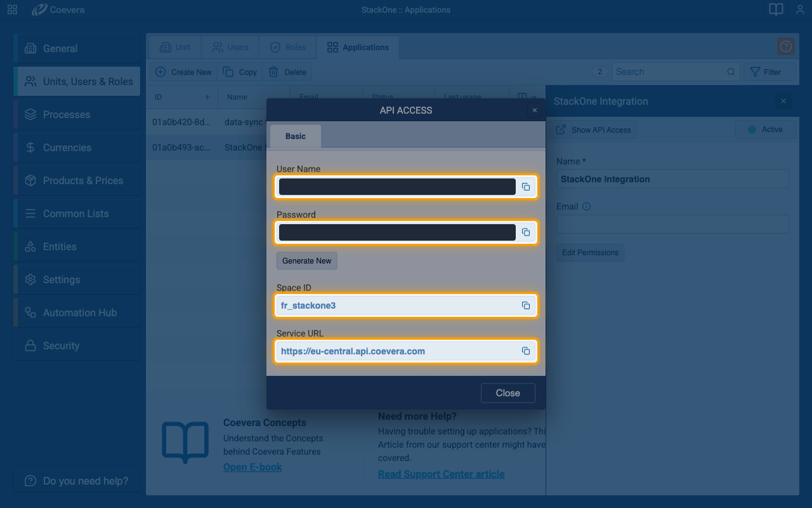Screen dimensions: 812x508
Task: Click the record count badge 2
Action: click(x=600, y=72)
